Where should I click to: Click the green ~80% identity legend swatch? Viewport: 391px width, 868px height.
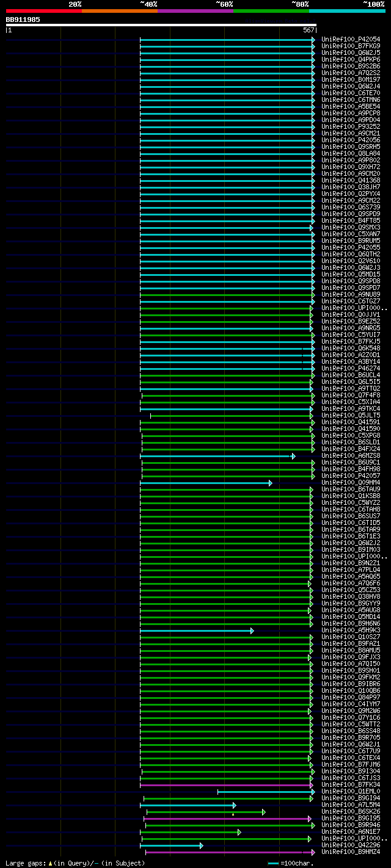pos(271,11)
